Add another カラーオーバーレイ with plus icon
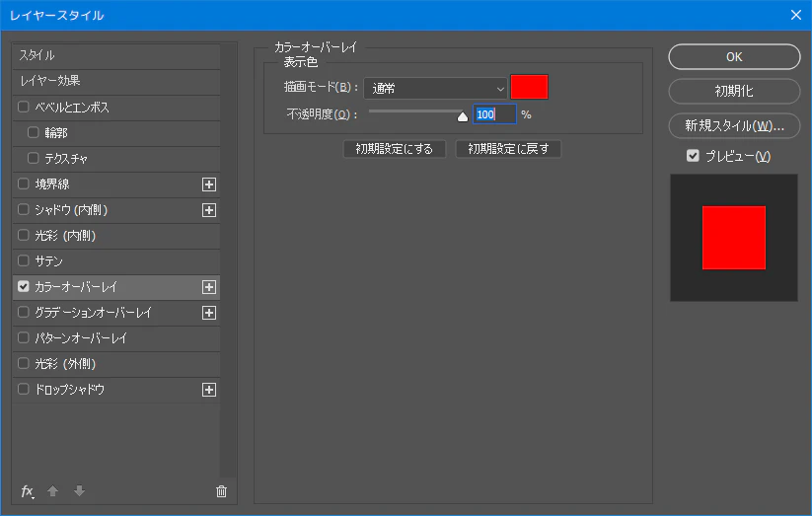 click(x=209, y=287)
